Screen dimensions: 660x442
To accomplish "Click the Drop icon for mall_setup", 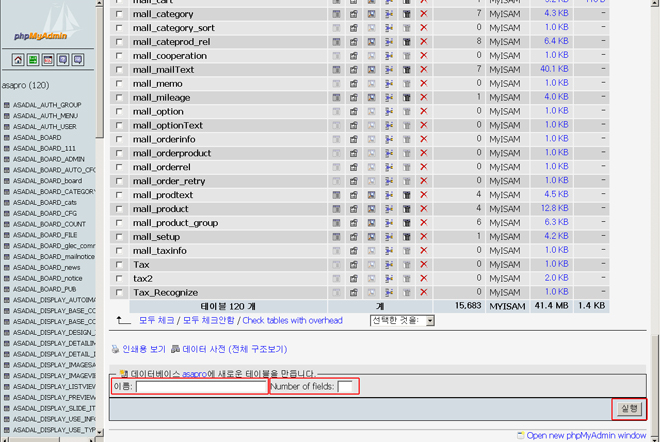I will (x=423, y=237).
